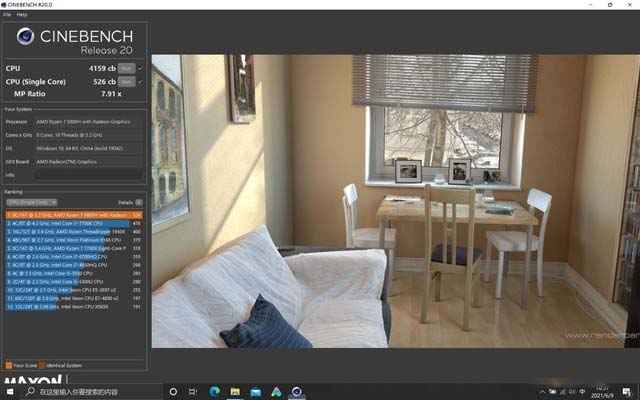
Task: Click the Windows taskbar search box
Action: tap(91, 392)
